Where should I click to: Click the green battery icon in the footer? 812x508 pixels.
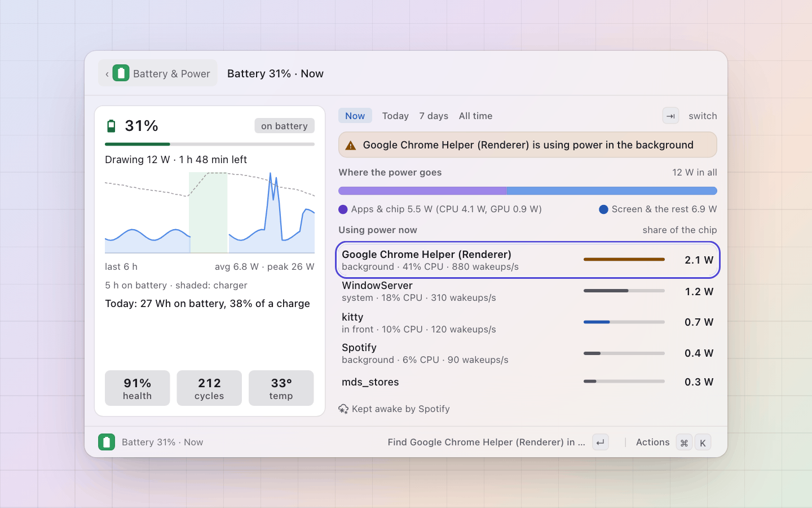[x=107, y=442]
